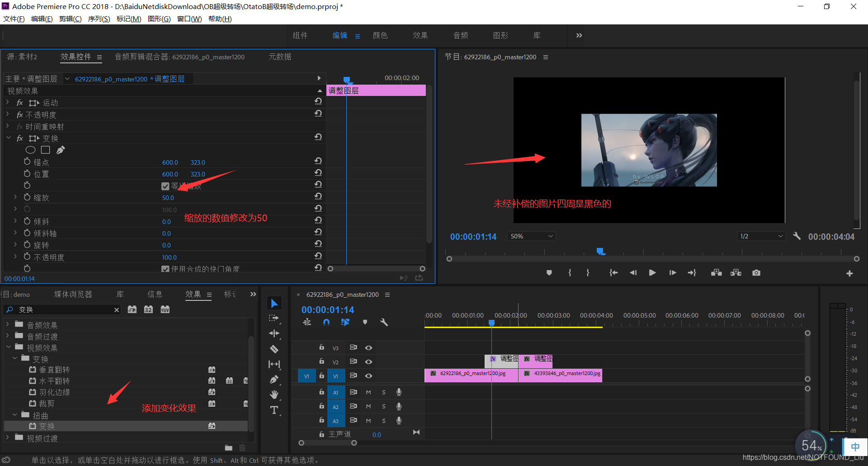Expand the 缩放 parameter
The width and height of the screenshot is (868, 466).
(x=15, y=197)
